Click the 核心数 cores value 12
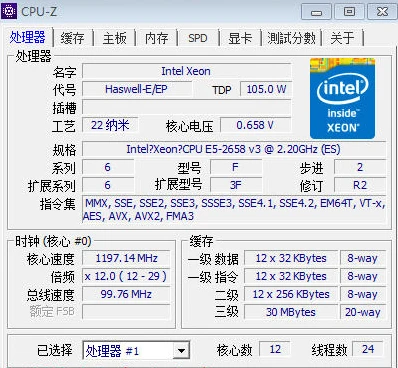Screen dimensions: 398x368 point(275,349)
